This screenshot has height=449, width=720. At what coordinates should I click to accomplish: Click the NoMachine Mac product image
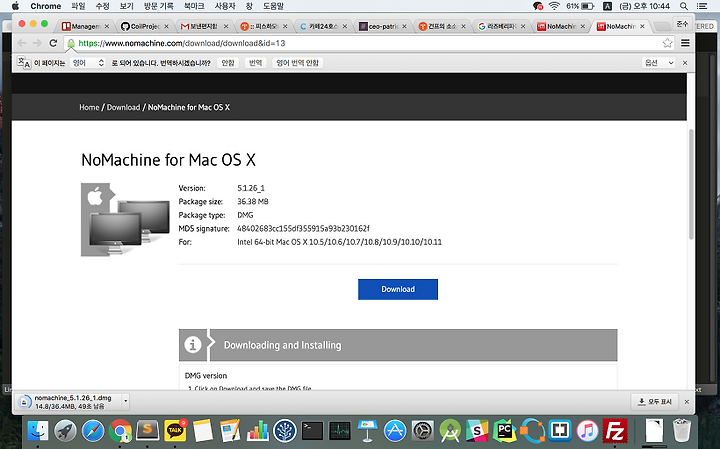(x=125, y=219)
